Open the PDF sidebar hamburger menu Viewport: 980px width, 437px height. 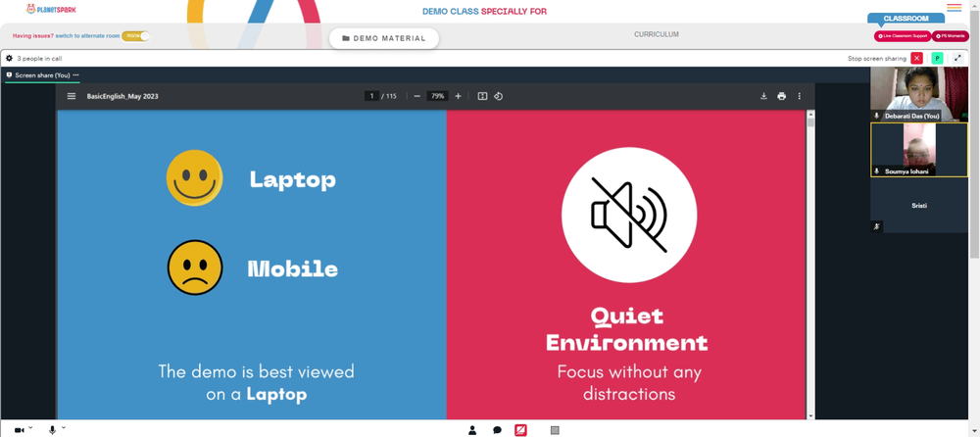coord(72,96)
